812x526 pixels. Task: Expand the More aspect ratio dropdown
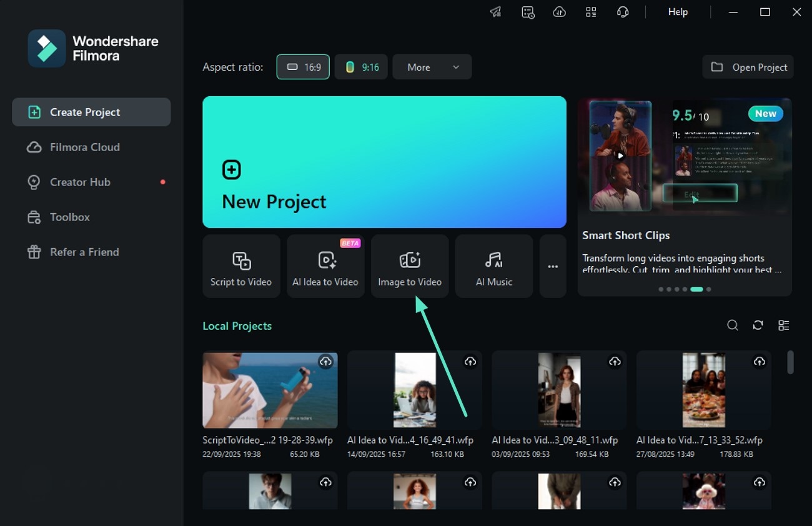432,67
